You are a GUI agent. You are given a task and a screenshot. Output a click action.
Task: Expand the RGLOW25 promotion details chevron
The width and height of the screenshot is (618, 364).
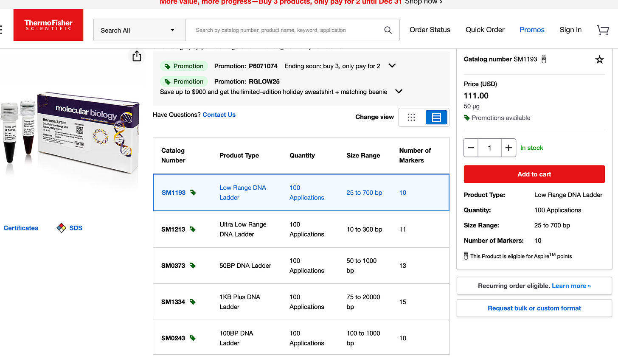[399, 91]
